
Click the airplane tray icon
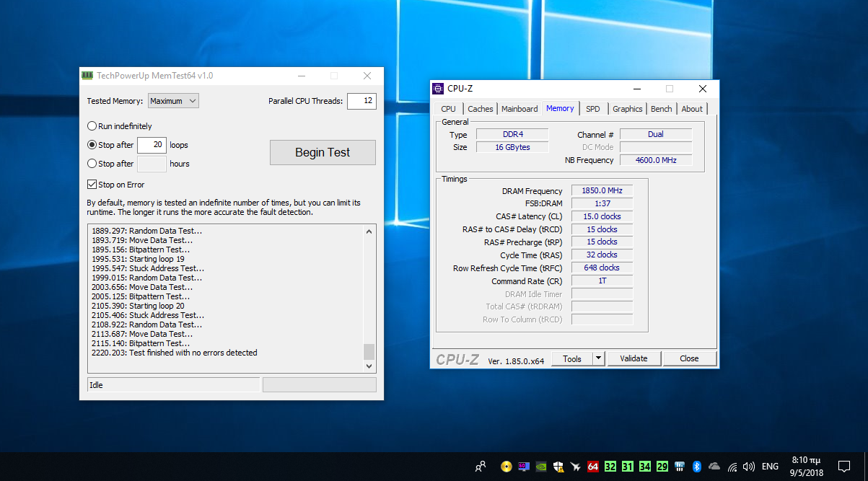pyautogui.click(x=576, y=466)
